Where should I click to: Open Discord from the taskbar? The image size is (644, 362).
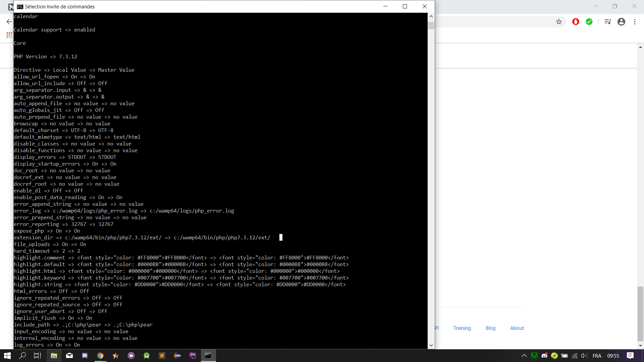pyautogui.click(x=85, y=356)
